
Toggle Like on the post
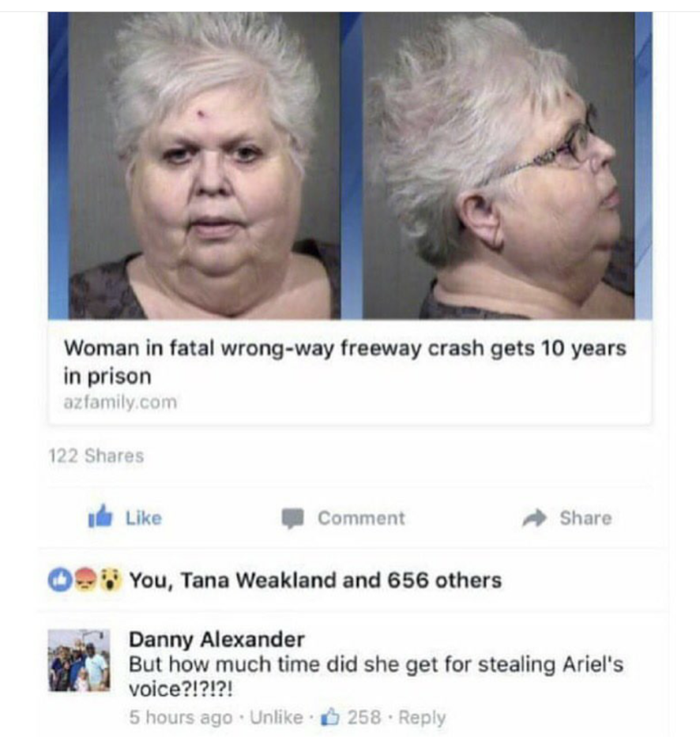(126, 517)
